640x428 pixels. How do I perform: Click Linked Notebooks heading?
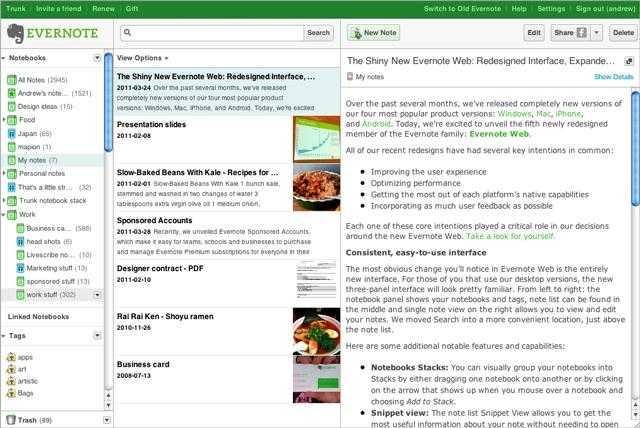pyautogui.click(x=38, y=317)
